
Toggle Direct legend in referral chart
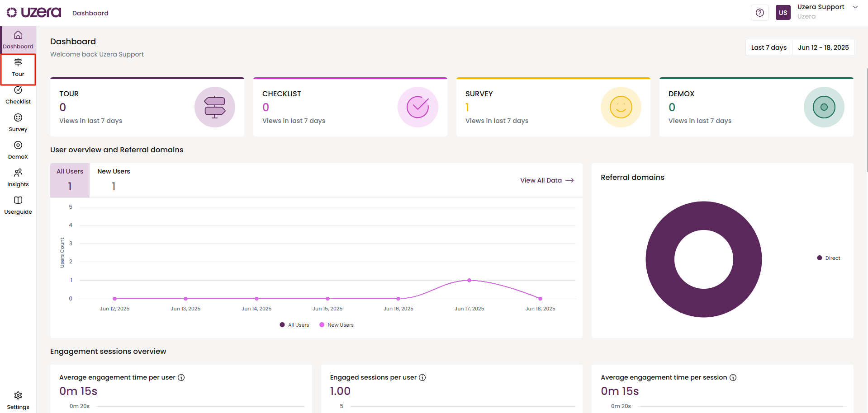coord(828,258)
